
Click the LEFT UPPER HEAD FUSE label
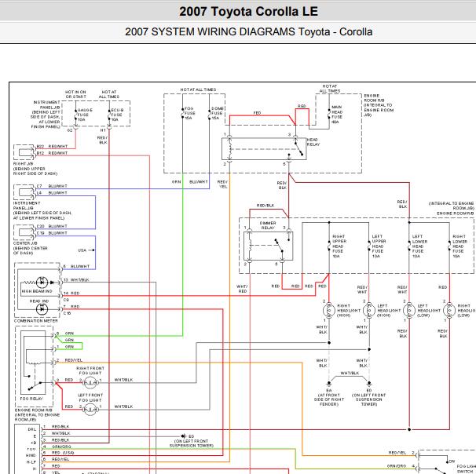point(379,246)
